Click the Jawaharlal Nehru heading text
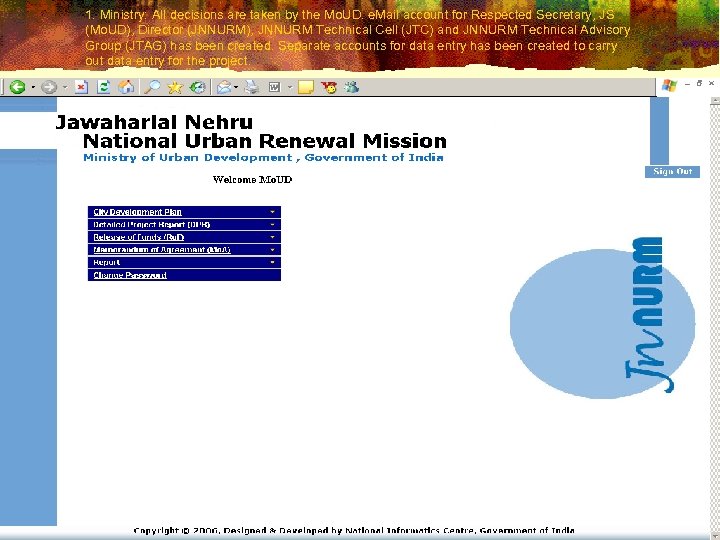The image size is (720, 540). pos(154,122)
